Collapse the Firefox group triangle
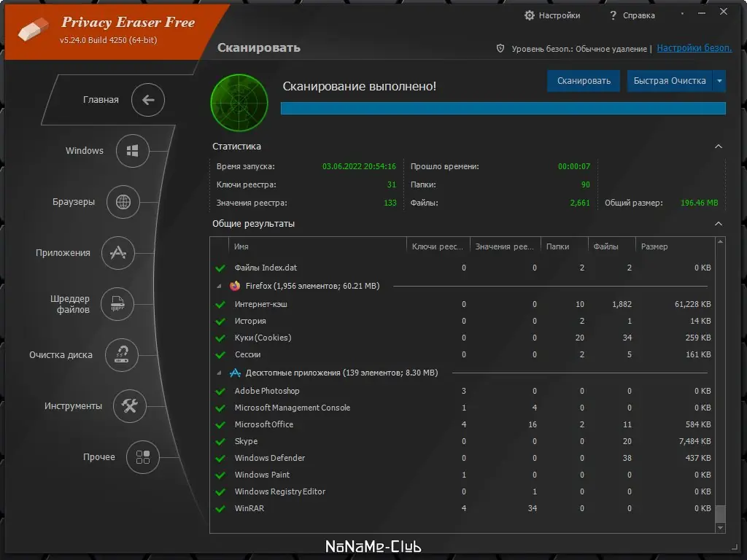This screenshot has width=747, height=560. (219, 286)
